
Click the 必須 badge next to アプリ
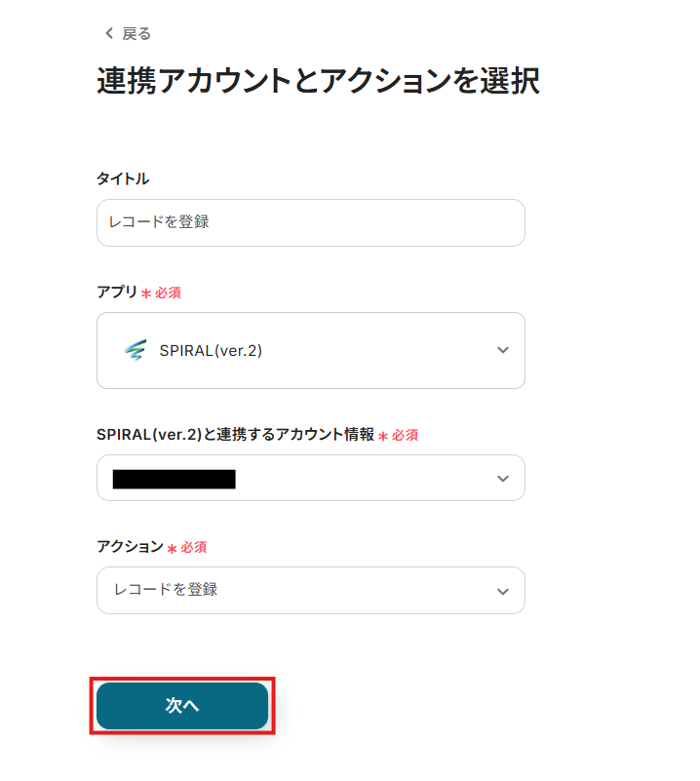(168, 293)
